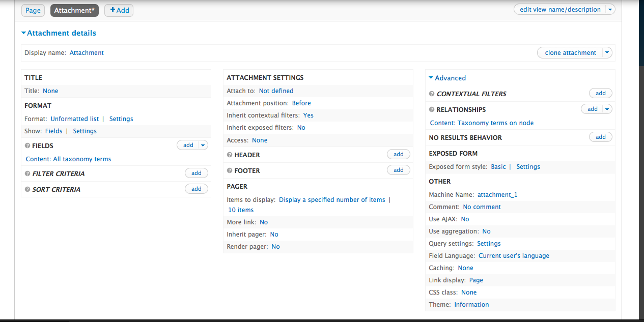This screenshot has height=322, width=644.
Task: Add a new filter criteria
Action: coord(197,173)
